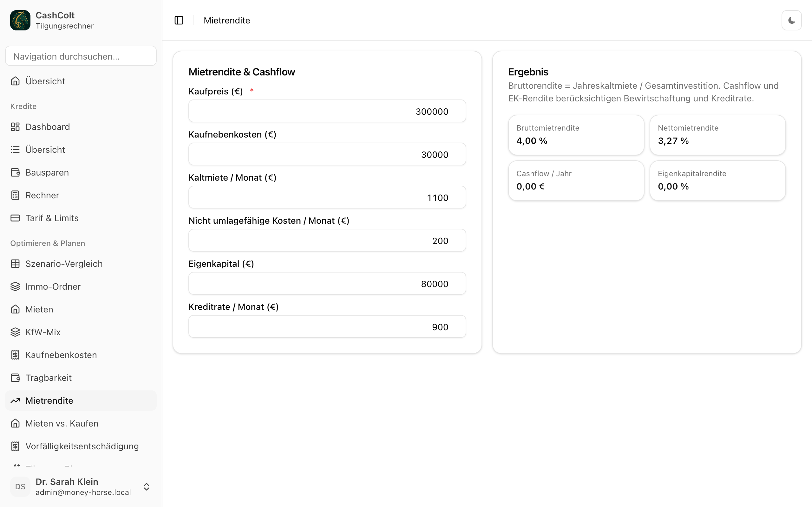Click the Kreditrate / Monat input
Screen dimensions: 812x507
coord(327,326)
